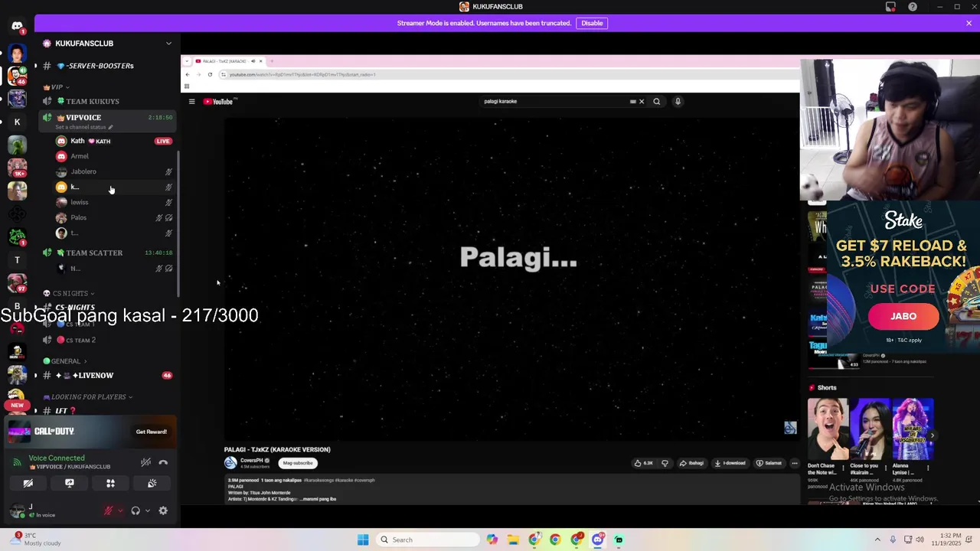Open the KUKUFANSCLUB server dropdown menu
This screenshot has width=980, height=551.
[x=168, y=44]
